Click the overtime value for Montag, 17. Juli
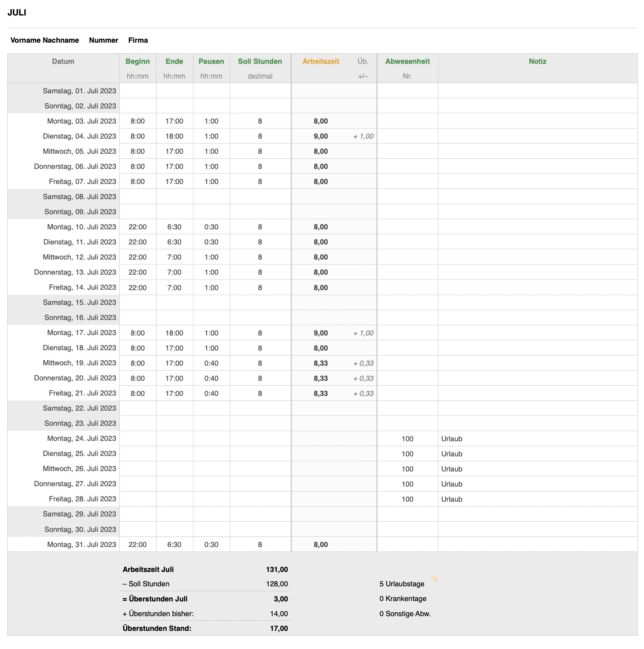644x649 pixels. tap(363, 333)
